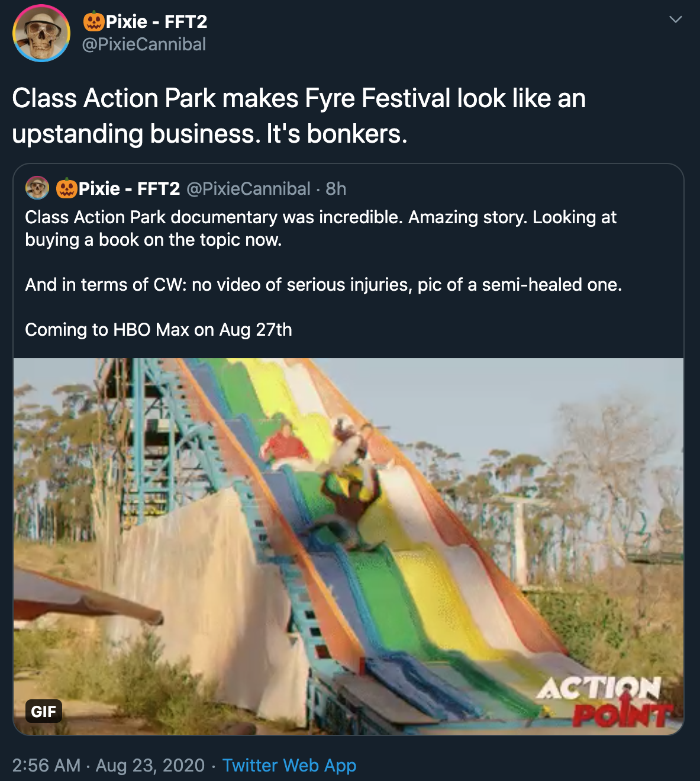The image size is (700, 781).
Task: Open the quoted tweet's 8h timestamp
Action: point(336,188)
